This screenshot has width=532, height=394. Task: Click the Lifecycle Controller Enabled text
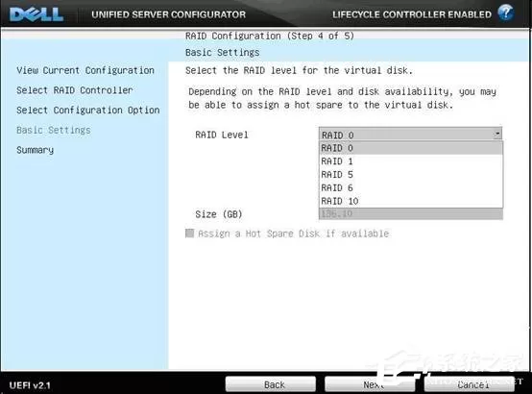[412, 14]
